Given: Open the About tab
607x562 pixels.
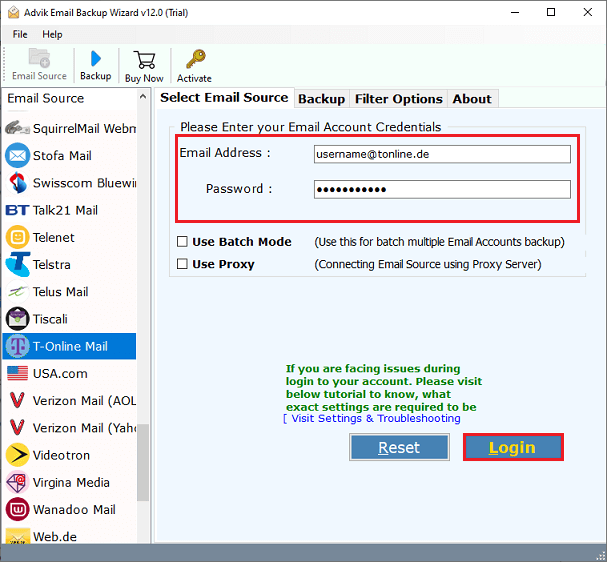Looking at the screenshot, I should tap(472, 99).
